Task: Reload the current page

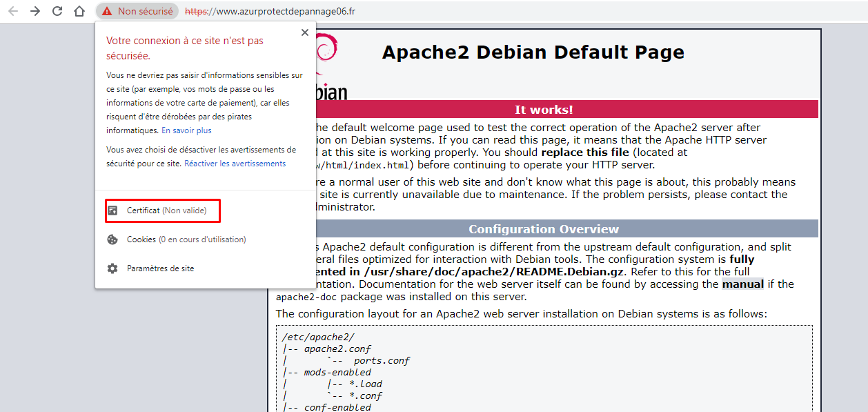Action: [x=57, y=12]
